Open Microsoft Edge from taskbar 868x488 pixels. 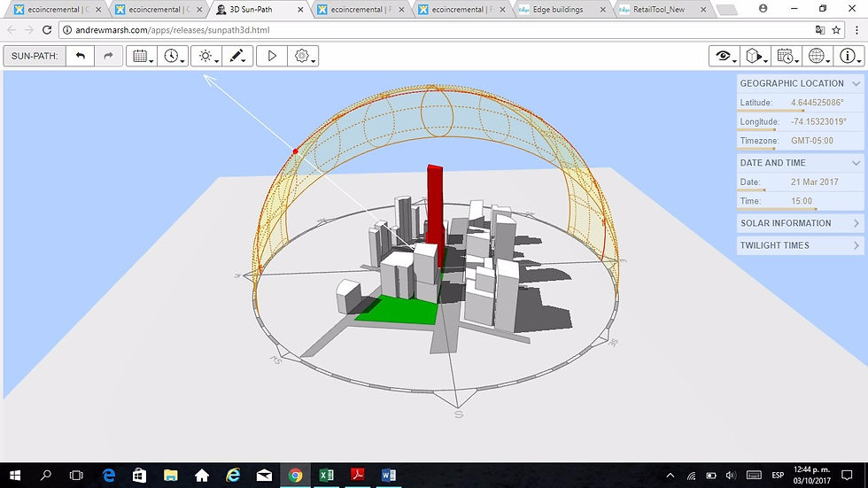pos(108,476)
